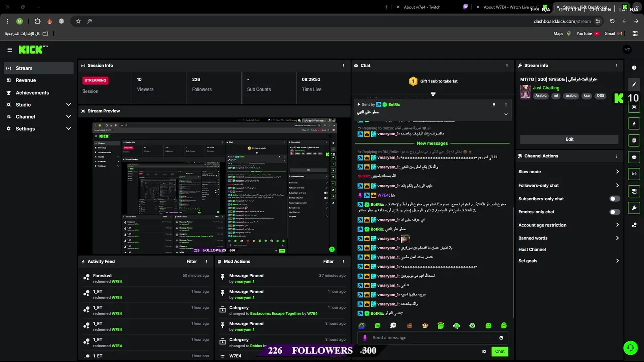Click Fareskwt in Activity Feed
The image size is (644, 362).
click(x=102, y=276)
